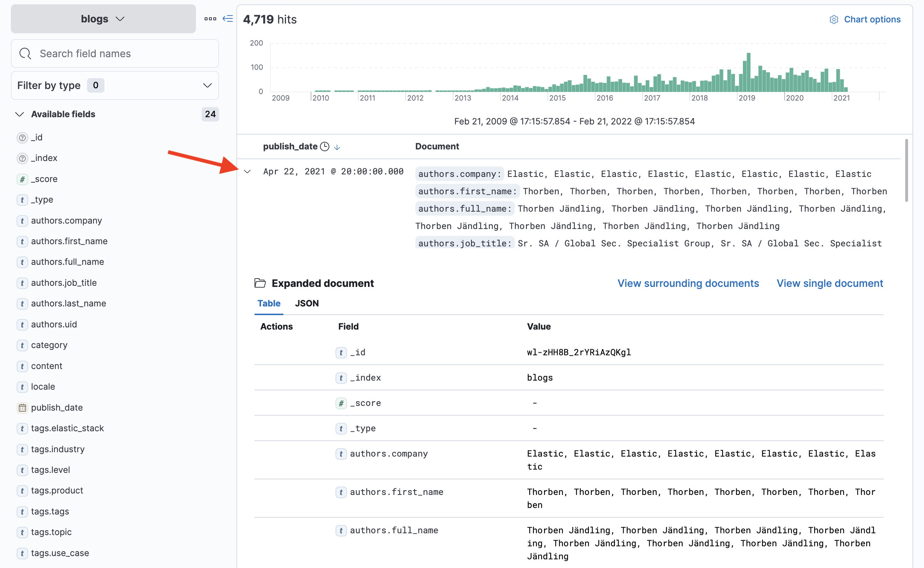Click the text-type icon for authors.company in sidebar
Viewport: 924px width, 568px height.
(22, 221)
